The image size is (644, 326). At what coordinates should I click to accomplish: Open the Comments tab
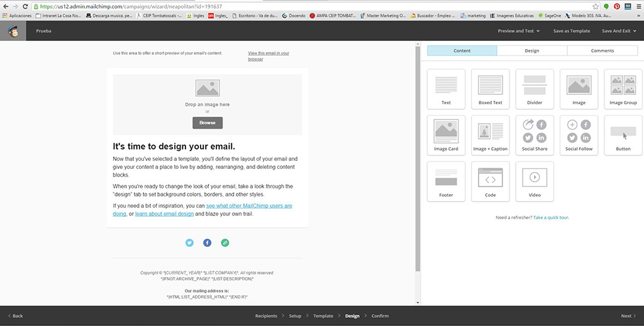point(602,51)
